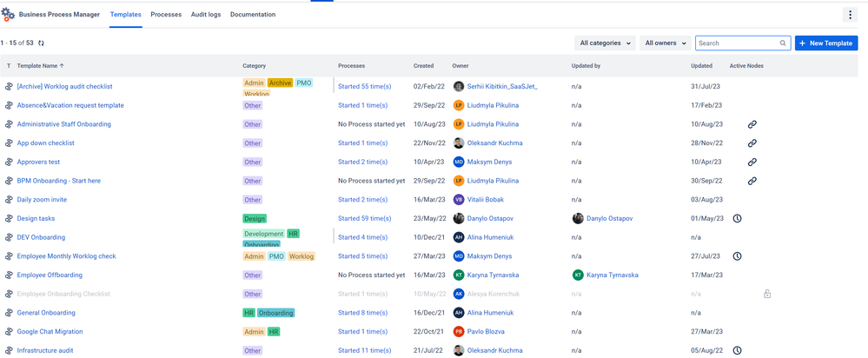Click Started 8 time(s) for General Onboarding
This screenshot has width=868, height=358.
point(362,313)
